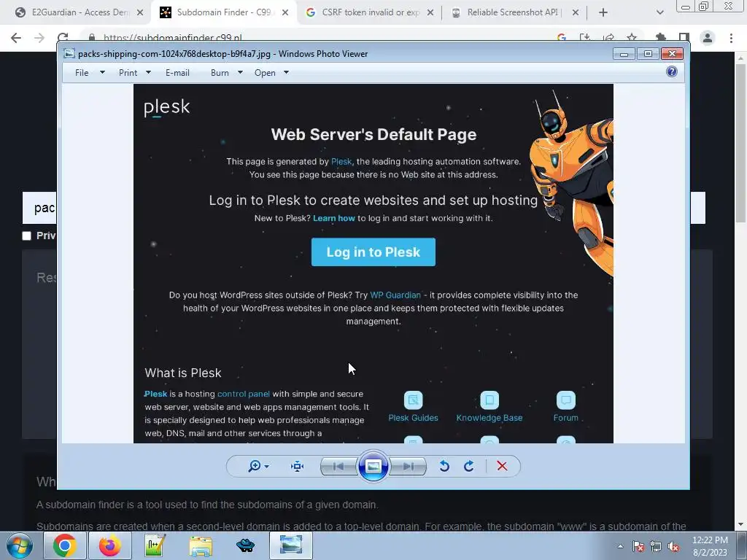
Task: Open Chrome three-dot menu
Action: (x=731, y=38)
